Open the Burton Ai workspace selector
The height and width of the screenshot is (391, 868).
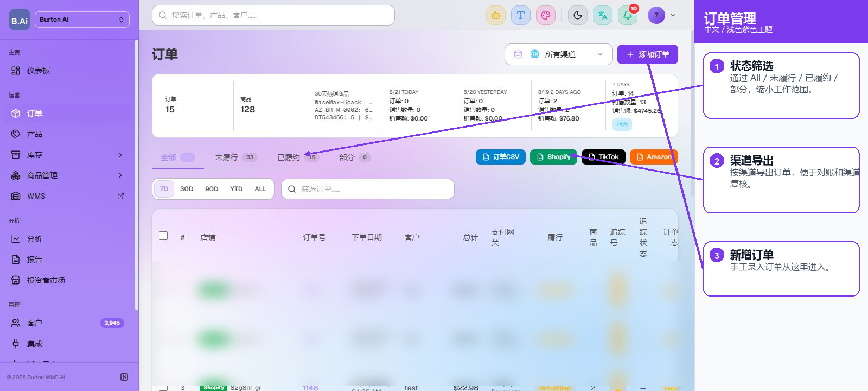(82, 20)
